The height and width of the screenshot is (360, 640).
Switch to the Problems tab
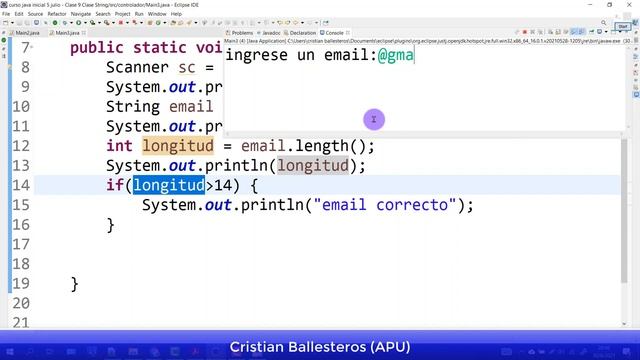[x=240, y=33]
